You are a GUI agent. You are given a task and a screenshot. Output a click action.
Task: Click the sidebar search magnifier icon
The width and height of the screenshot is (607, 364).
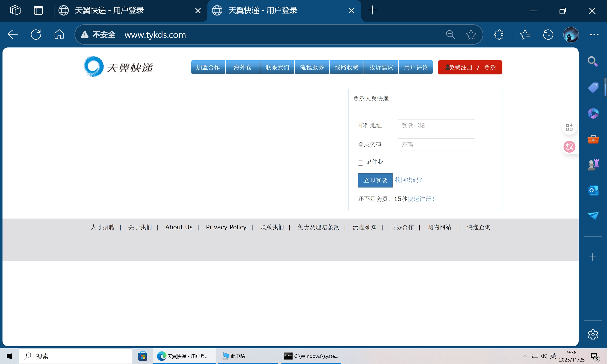[x=593, y=61]
